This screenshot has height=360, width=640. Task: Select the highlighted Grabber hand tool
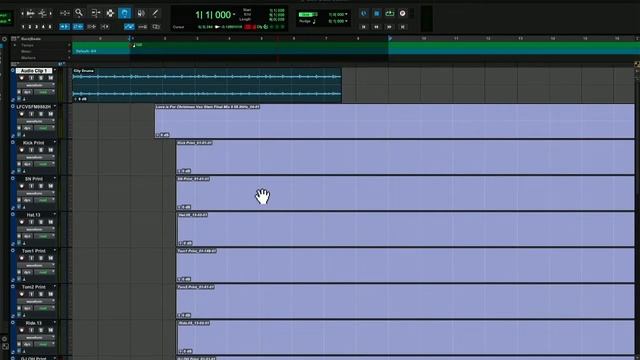point(124,13)
